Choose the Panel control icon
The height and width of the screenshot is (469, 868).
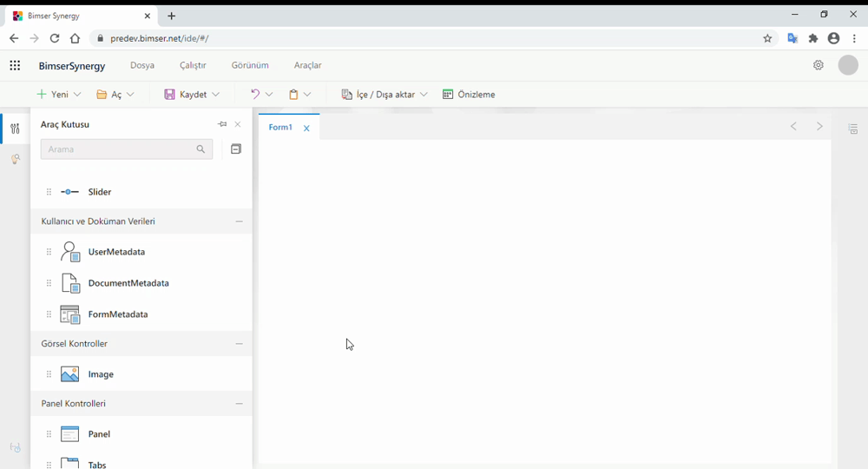point(70,434)
